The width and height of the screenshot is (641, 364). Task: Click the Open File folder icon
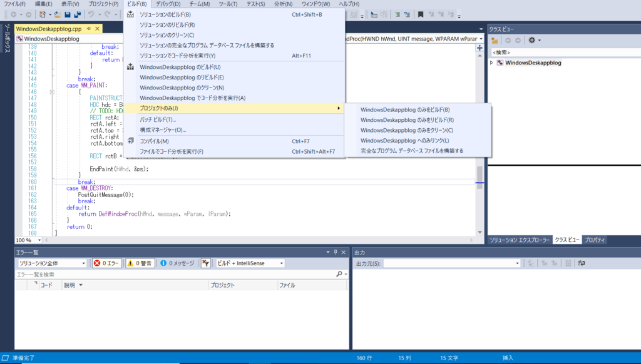[x=58, y=14]
